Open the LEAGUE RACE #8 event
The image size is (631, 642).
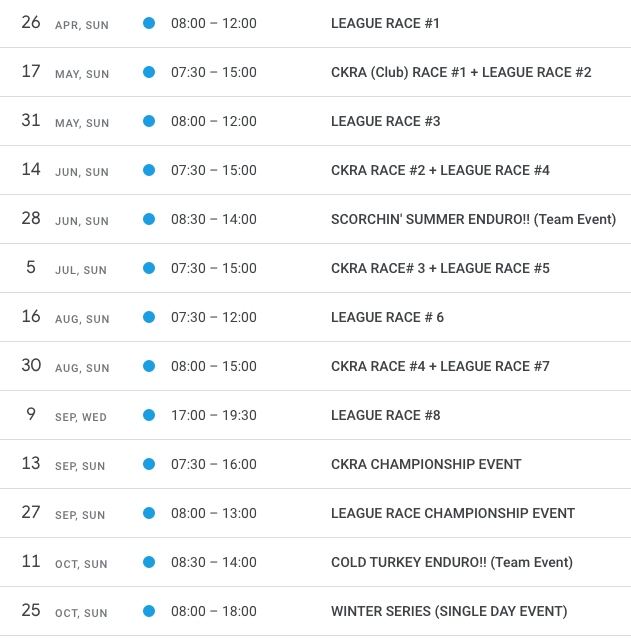click(385, 415)
